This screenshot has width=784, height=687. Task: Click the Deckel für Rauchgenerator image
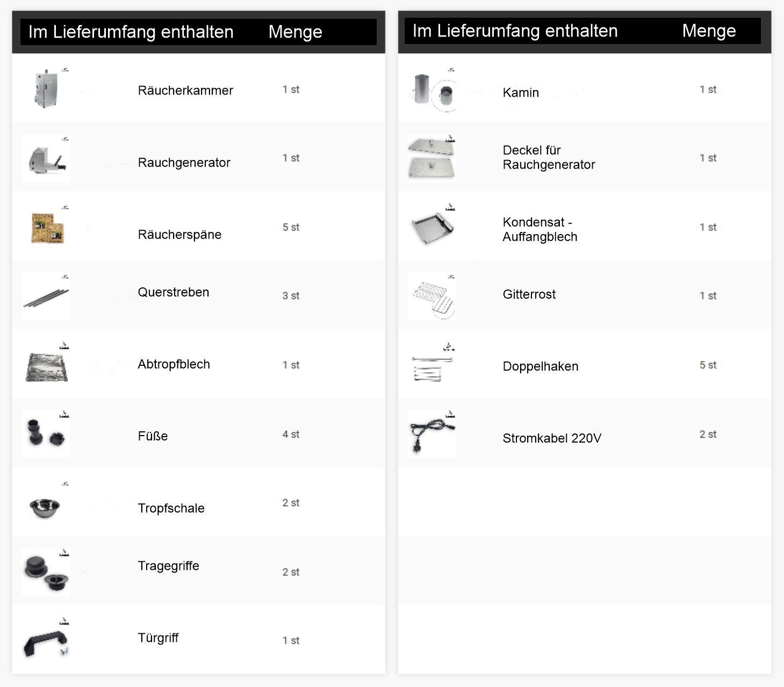[x=432, y=158]
